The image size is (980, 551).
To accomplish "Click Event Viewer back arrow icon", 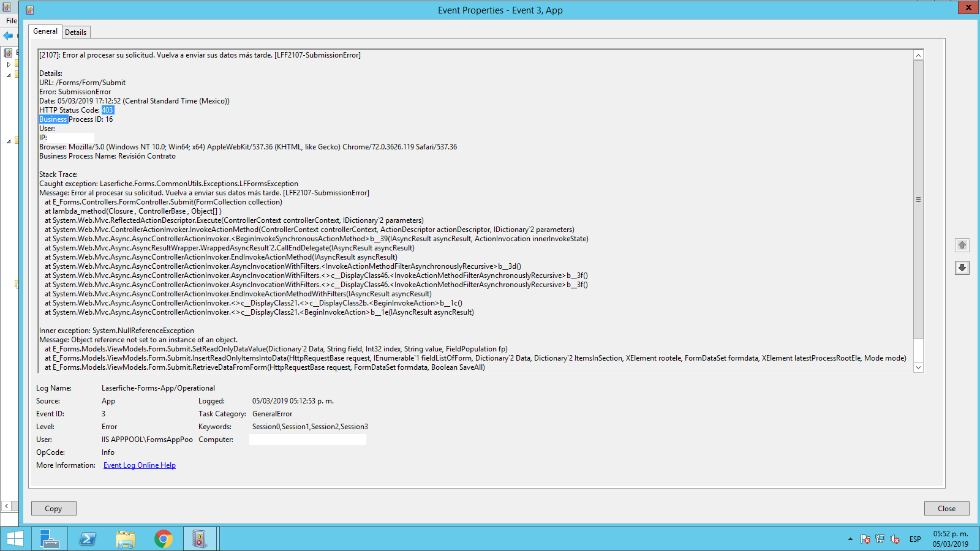I will pos(8,36).
